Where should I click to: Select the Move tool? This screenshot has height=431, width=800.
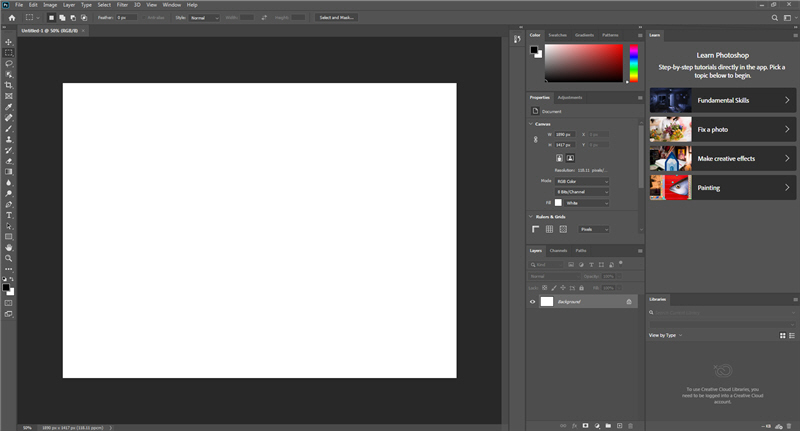[9, 42]
